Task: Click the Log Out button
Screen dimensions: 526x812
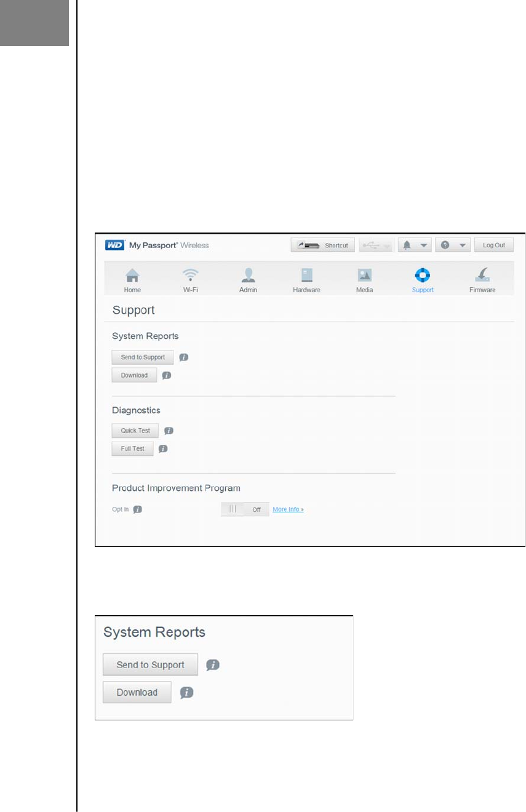Action: click(x=494, y=245)
